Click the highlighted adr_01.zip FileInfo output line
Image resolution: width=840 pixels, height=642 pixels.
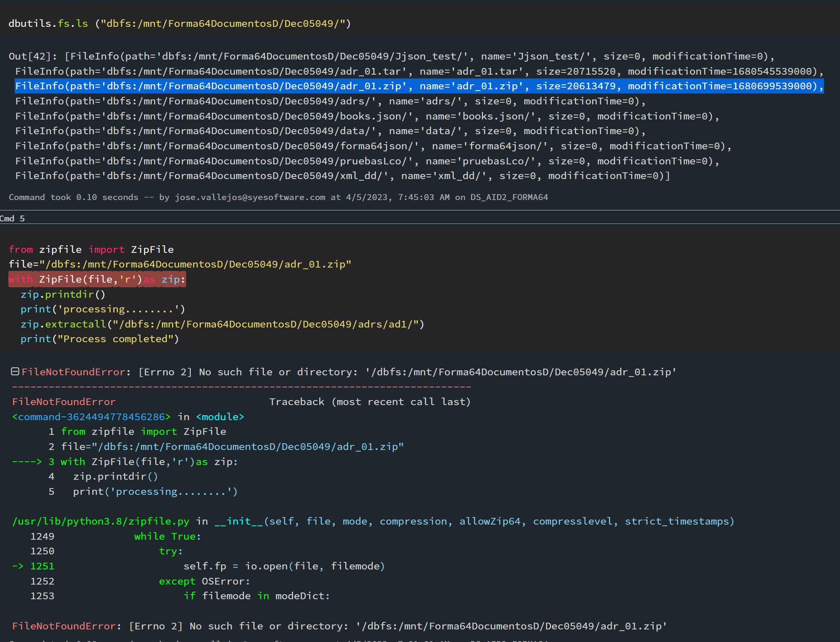click(419, 86)
